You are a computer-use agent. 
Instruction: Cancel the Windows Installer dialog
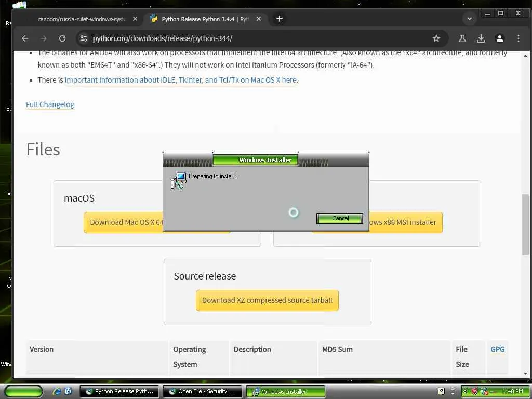(x=340, y=218)
